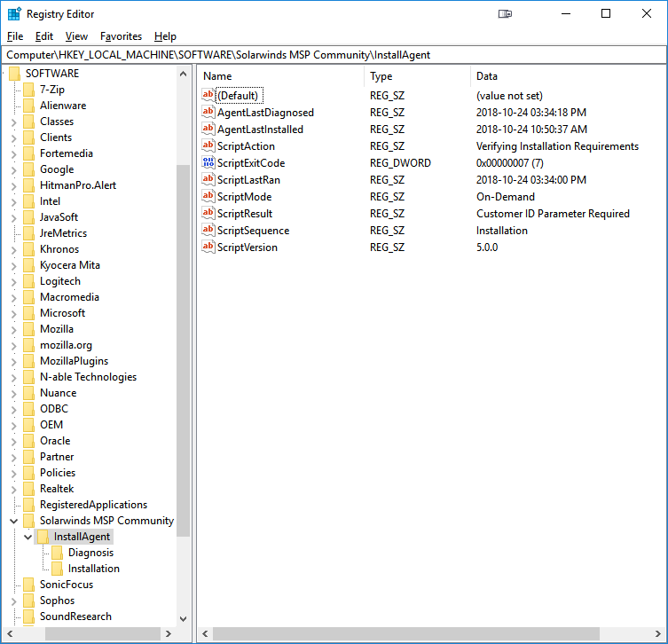
Task: Expand the Intel registry key
Action: coord(13,202)
